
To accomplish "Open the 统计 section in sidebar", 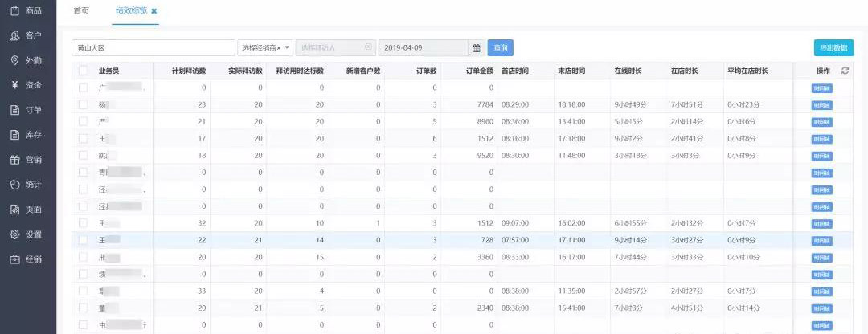I will 27,185.
